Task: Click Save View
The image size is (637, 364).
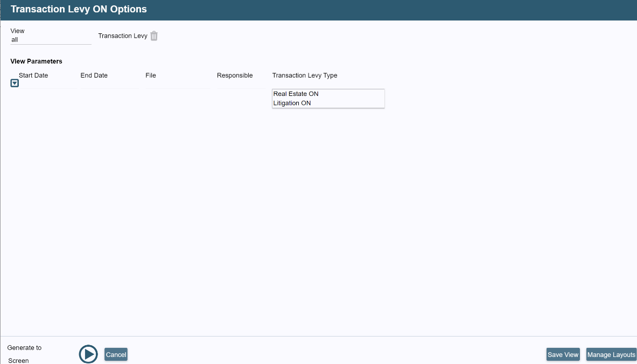Action: pos(563,354)
